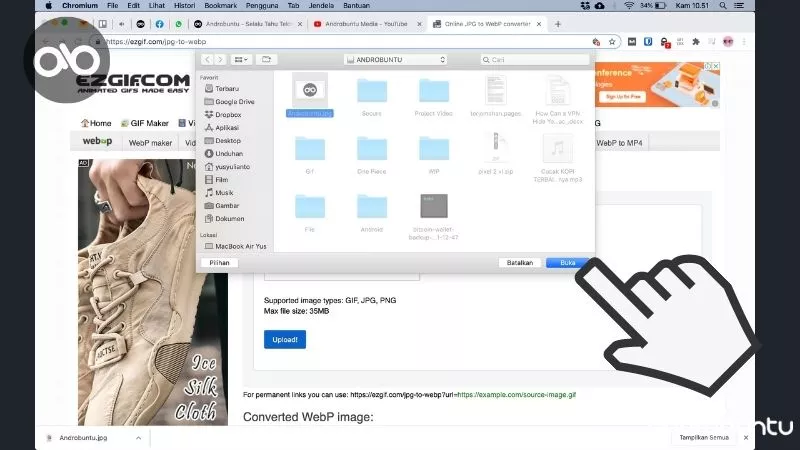Close the downloads bar
This screenshot has height=450, width=800.
pyautogui.click(x=746, y=438)
